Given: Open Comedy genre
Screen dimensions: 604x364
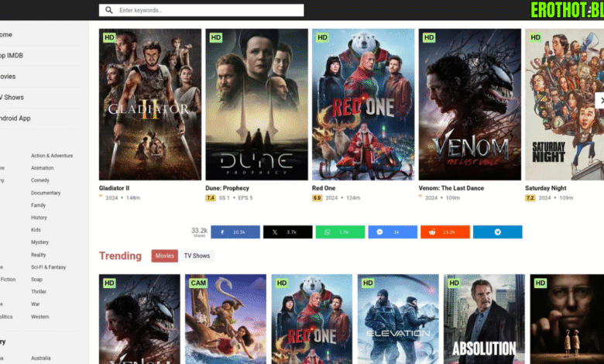Looking at the screenshot, I should (40, 180).
